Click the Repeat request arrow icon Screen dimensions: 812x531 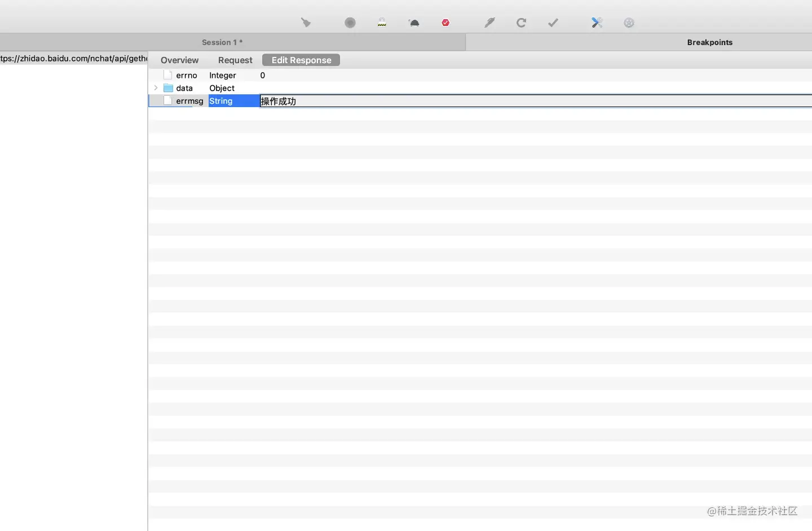(x=521, y=23)
